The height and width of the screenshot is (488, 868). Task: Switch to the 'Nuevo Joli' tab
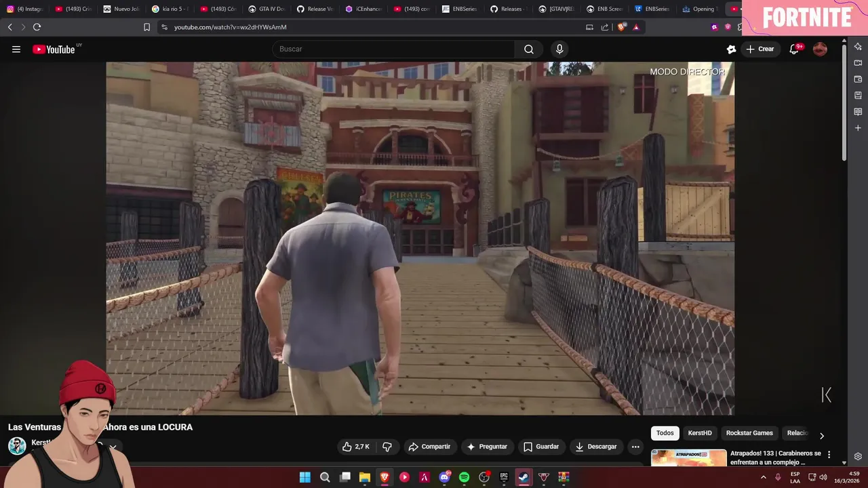(x=121, y=9)
